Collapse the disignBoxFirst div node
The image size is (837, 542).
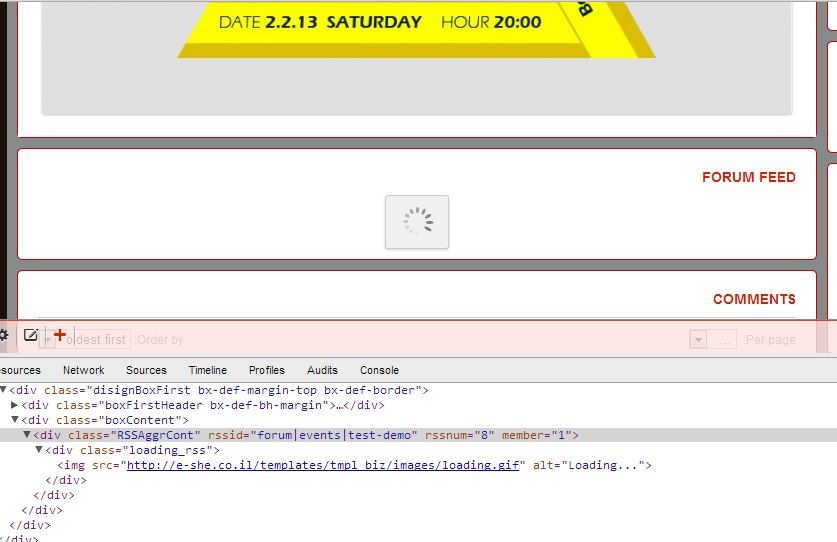click(3, 390)
